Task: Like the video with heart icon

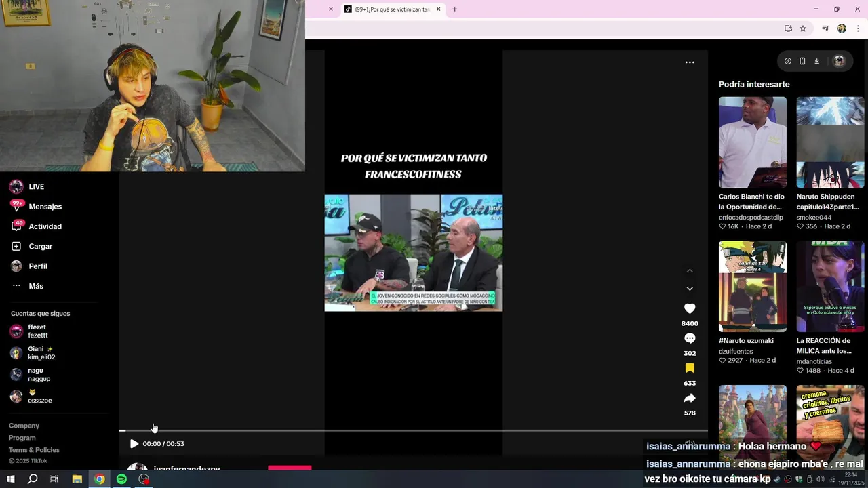Action: click(x=690, y=308)
